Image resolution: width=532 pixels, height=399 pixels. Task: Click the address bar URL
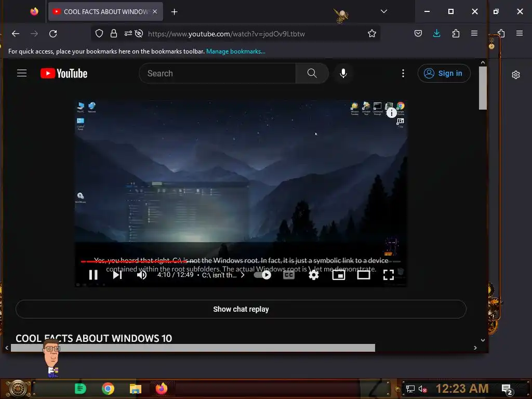coord(227,34)
